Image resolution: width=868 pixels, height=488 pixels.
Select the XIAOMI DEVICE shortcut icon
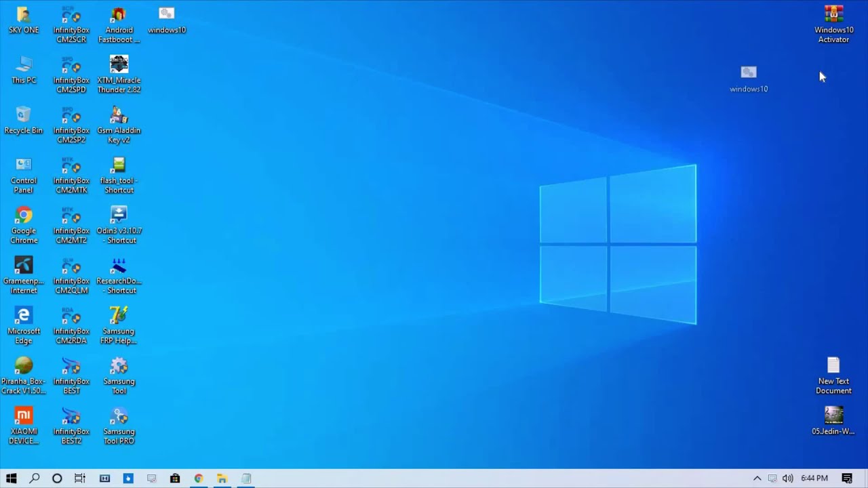[24, 426]
